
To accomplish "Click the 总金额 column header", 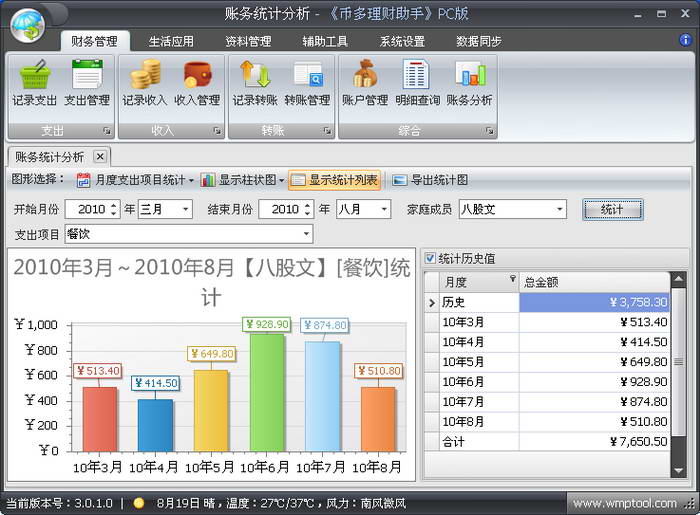I will tap(594, 282).
